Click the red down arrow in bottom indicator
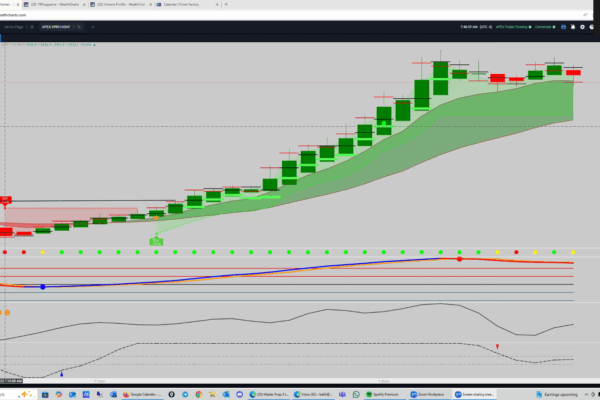 pos(497,347)
